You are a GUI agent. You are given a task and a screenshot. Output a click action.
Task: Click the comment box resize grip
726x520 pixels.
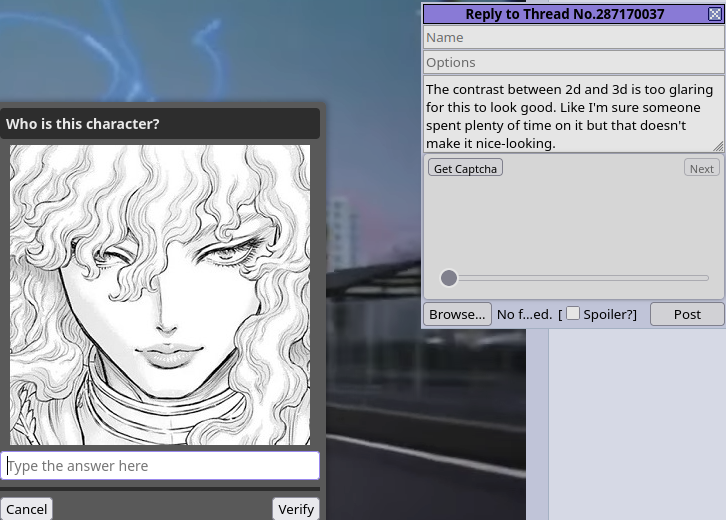click(718, 147)
